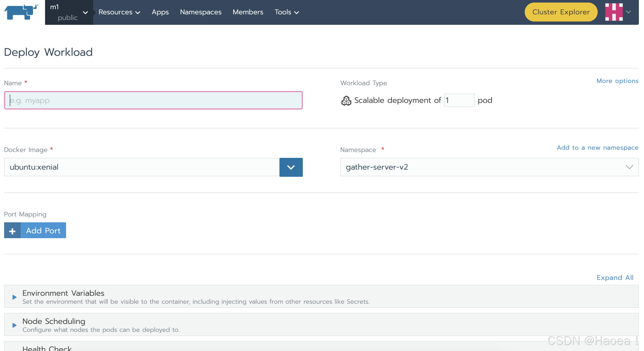Click Add to a new namespace link

tap(597, 148)
